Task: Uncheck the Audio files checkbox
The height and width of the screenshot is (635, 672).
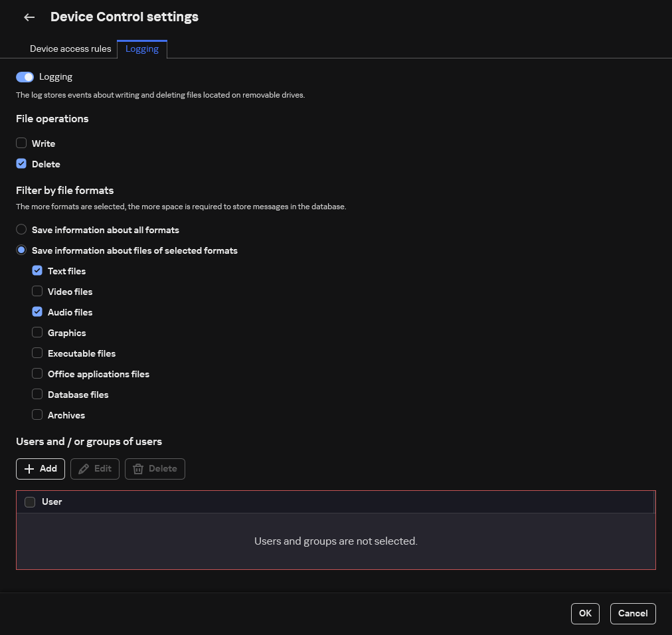Action: [37, 312]
